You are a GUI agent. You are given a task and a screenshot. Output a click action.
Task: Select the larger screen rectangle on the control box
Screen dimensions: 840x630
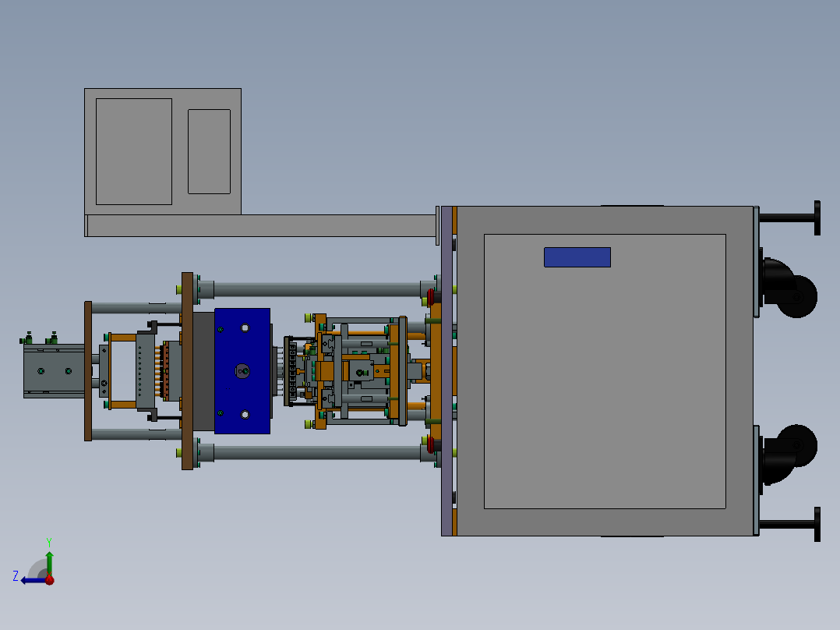pyautogui.click(x=134, y=151)
